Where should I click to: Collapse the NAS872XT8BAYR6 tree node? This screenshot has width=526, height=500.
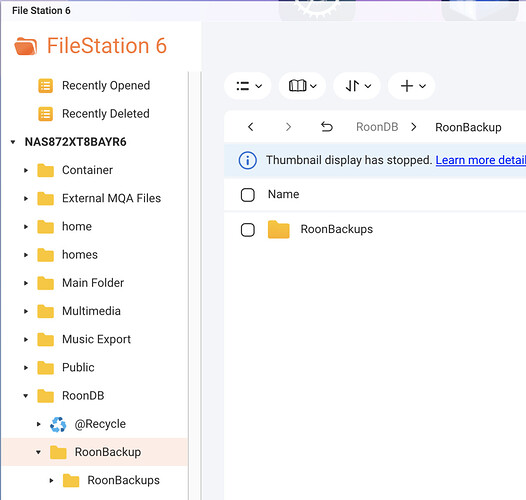click(13, 142)
